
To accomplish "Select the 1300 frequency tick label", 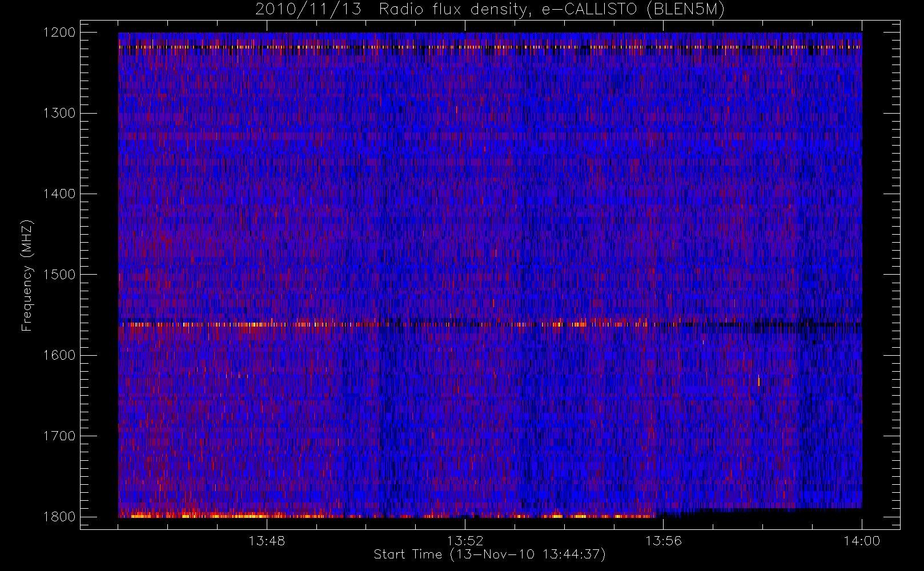I will (x=59, y=113).
